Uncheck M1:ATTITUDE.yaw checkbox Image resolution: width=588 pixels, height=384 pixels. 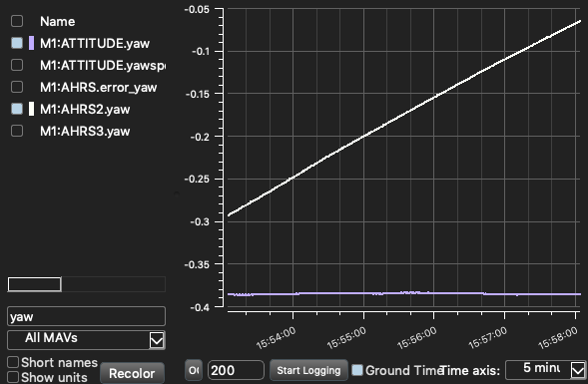[17, 43]
